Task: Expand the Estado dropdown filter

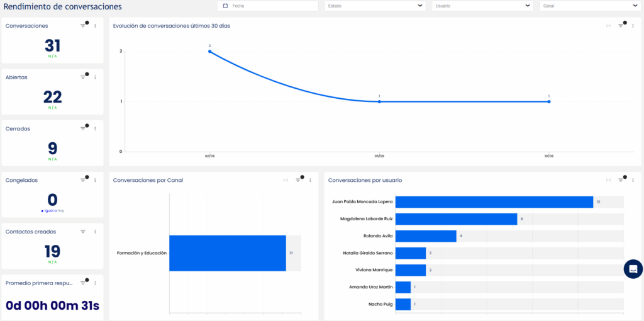Action: coord(375,6)
